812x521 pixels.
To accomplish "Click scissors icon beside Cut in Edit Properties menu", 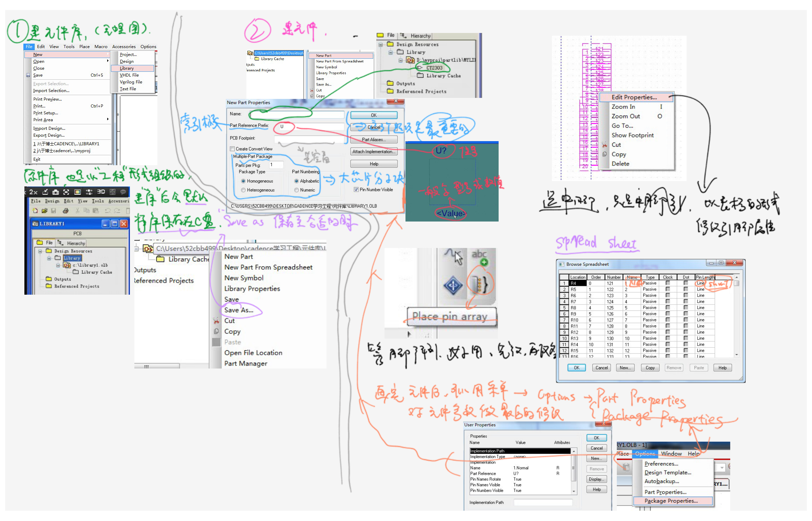I will click(604, 145).
